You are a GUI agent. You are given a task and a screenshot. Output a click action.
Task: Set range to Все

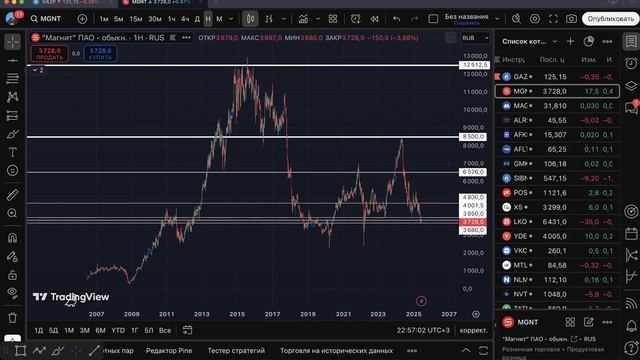165,330
